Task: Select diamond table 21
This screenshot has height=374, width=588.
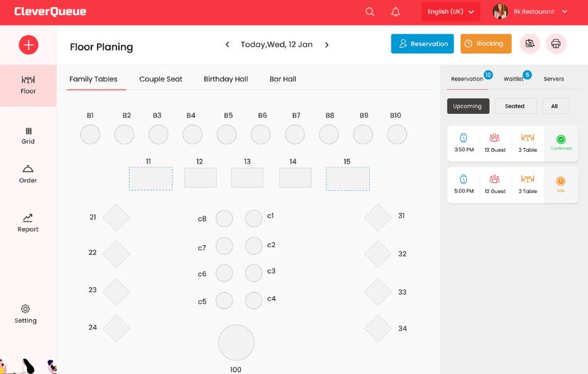Action: point(116,218)
